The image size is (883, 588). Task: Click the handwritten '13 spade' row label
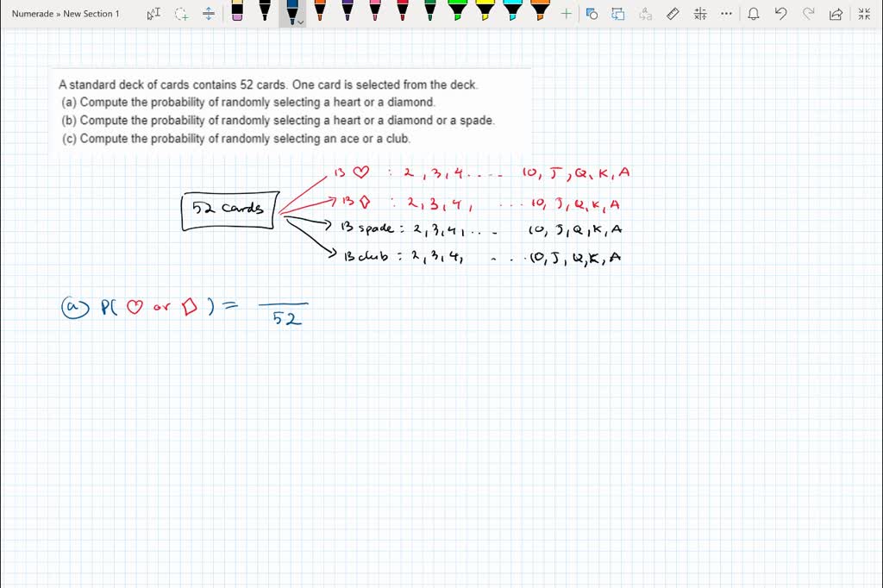[367, 228]
